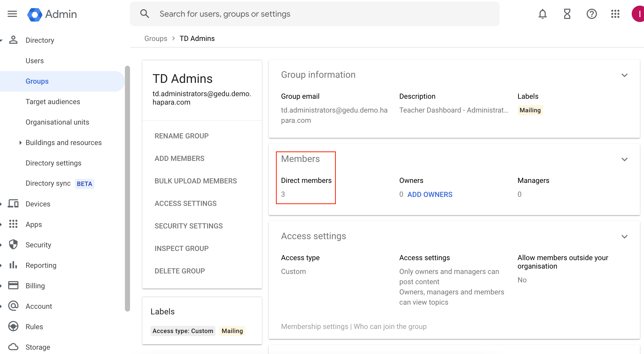
Task: Expand the Members card chevron
Action: (x=625, y=159)
